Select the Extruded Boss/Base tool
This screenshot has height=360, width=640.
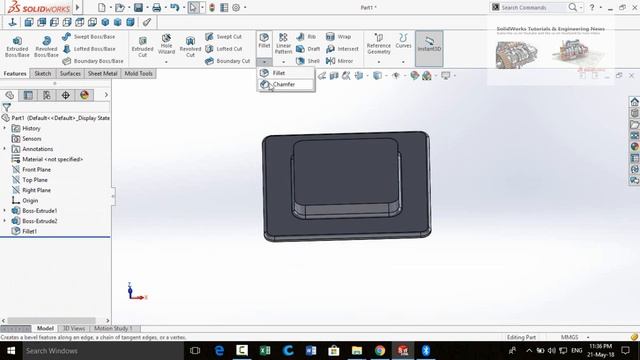click(x=17, y=47)
